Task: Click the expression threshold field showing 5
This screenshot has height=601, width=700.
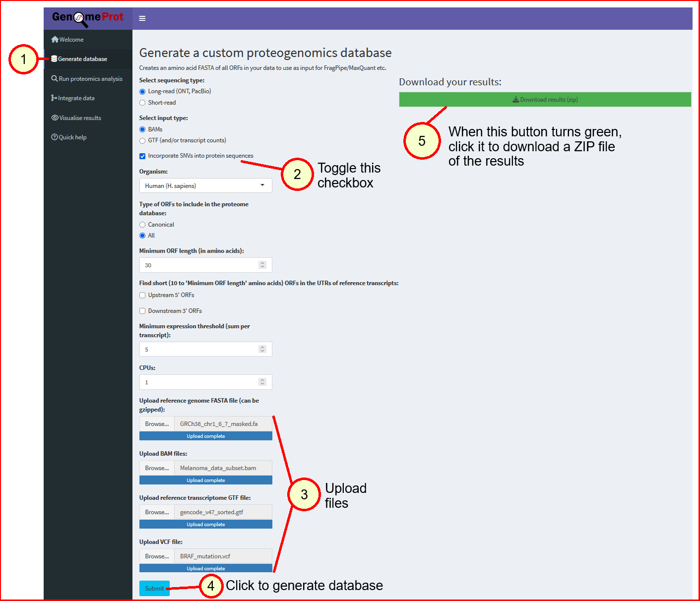Action: point(206,349)
